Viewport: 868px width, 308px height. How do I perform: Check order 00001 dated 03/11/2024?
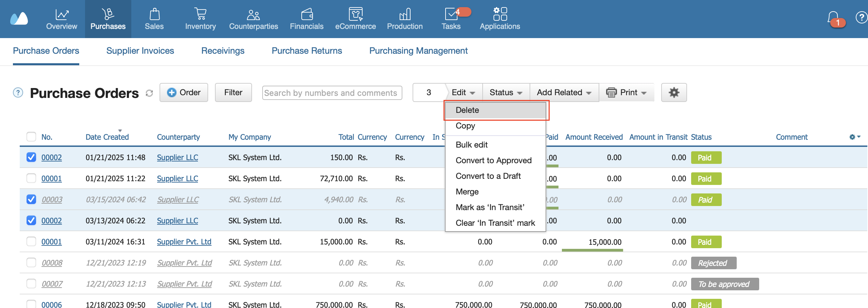tap(31, 241)
